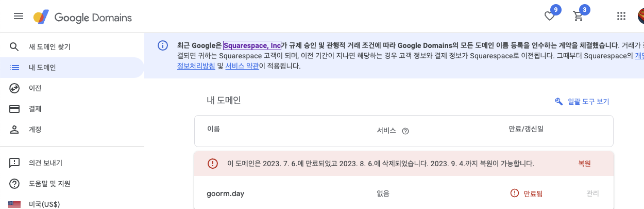The image size is (644, 209).
Task: Click the Google Domains logo
Action: 82,18
